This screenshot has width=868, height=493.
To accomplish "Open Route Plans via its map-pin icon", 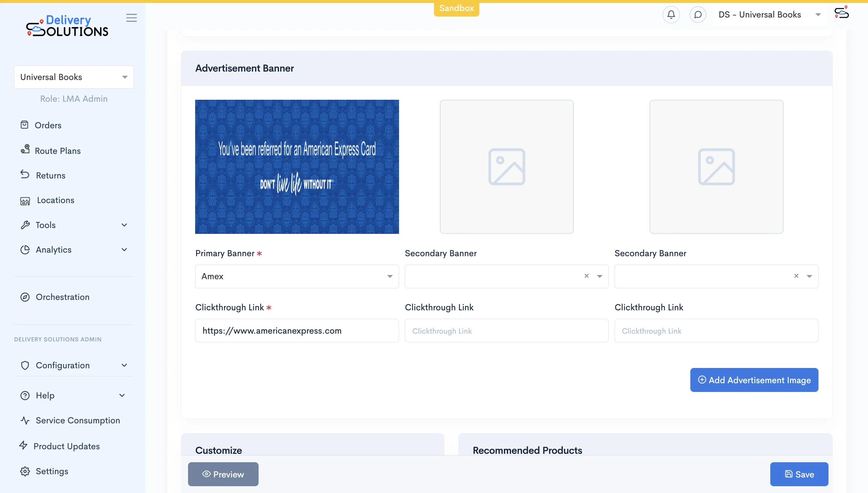I will coord(25,149).
